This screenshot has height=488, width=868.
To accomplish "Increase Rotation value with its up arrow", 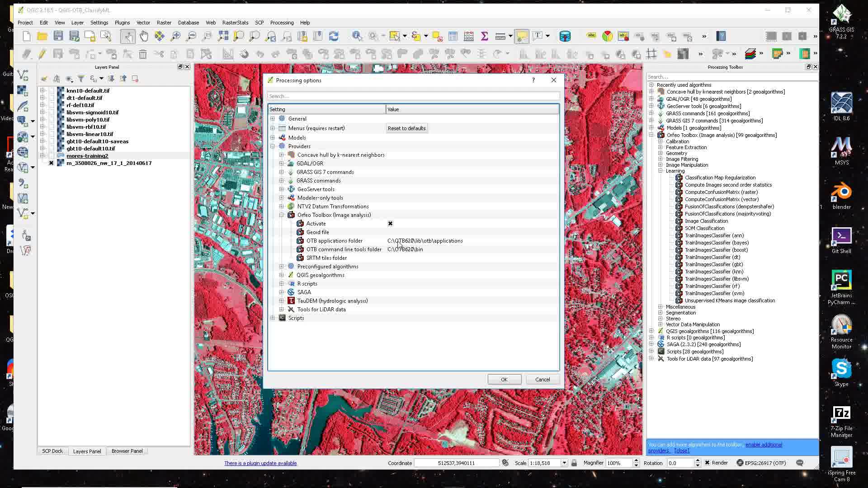I will click(x=698, y=460).
